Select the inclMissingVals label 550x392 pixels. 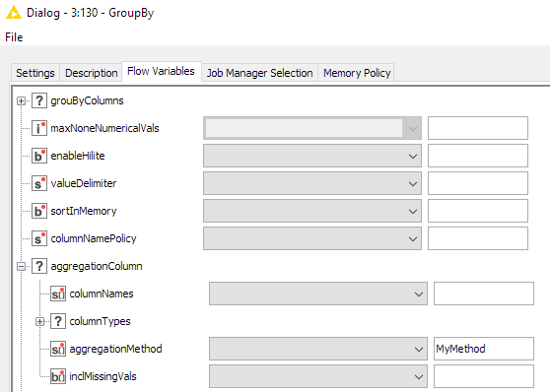[103, 376]
